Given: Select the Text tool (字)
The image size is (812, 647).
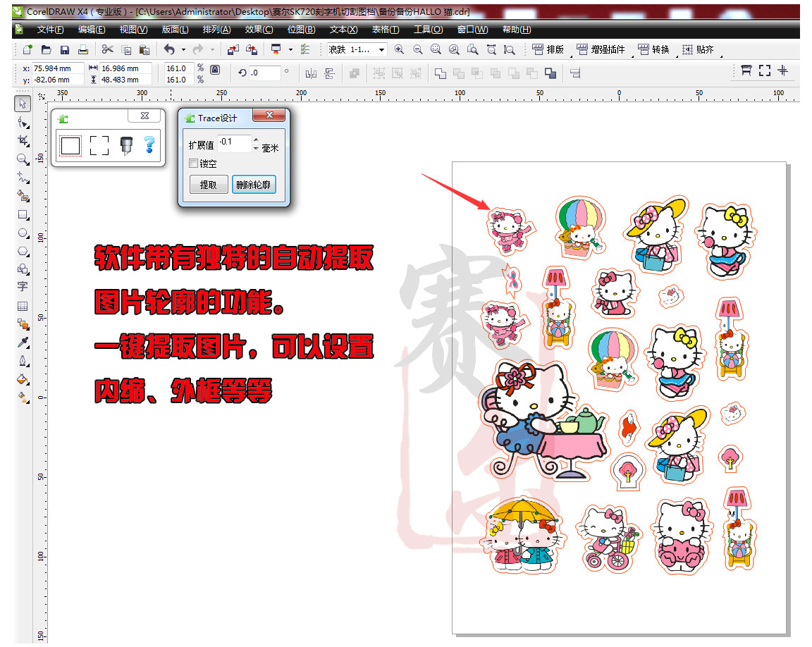Looking at the screenshot, I should tap(23, 286).
